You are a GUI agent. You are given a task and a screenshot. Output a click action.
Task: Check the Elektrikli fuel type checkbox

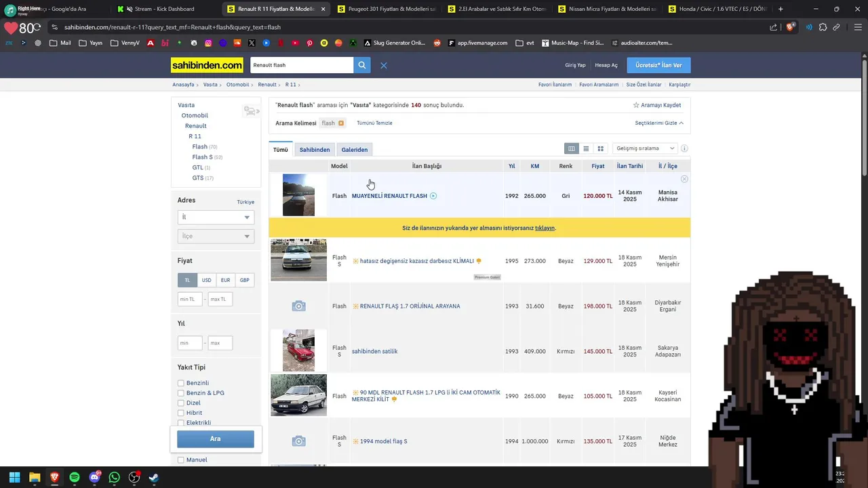click(x=181, y=422)
